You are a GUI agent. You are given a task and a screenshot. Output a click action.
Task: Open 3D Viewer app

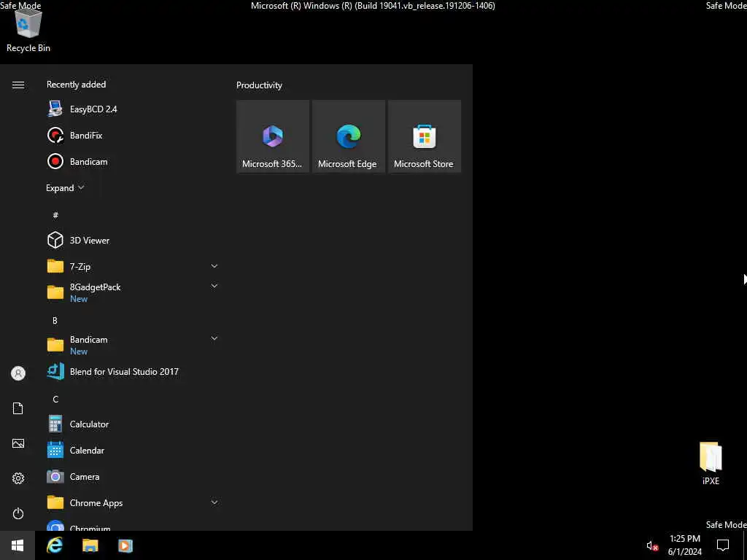pos(132,240)
